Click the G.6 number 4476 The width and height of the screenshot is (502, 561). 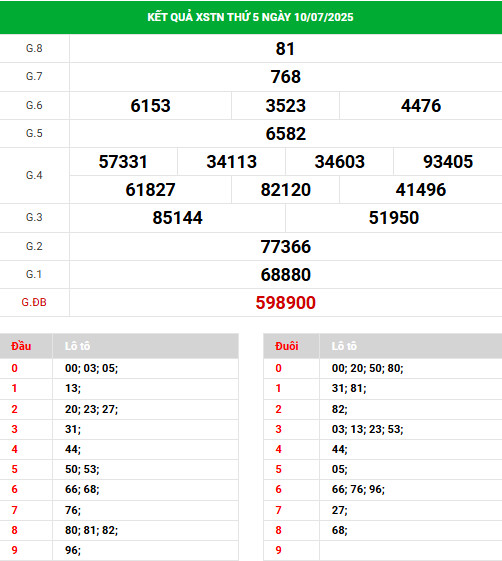[x=421, y=106]
